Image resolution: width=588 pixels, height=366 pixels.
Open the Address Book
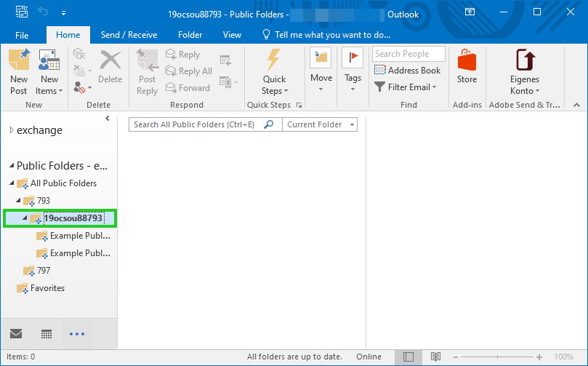(408, 71)
